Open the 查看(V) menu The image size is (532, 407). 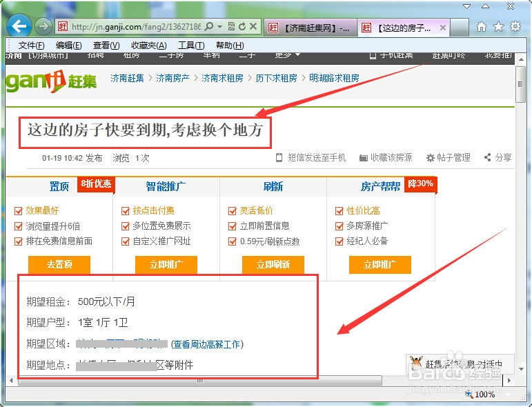(106, 45)
